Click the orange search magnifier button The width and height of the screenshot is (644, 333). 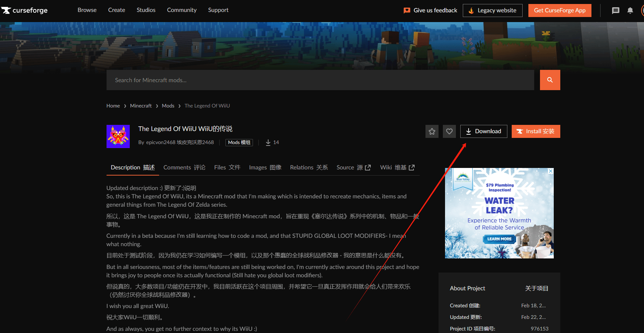point(550,80)
